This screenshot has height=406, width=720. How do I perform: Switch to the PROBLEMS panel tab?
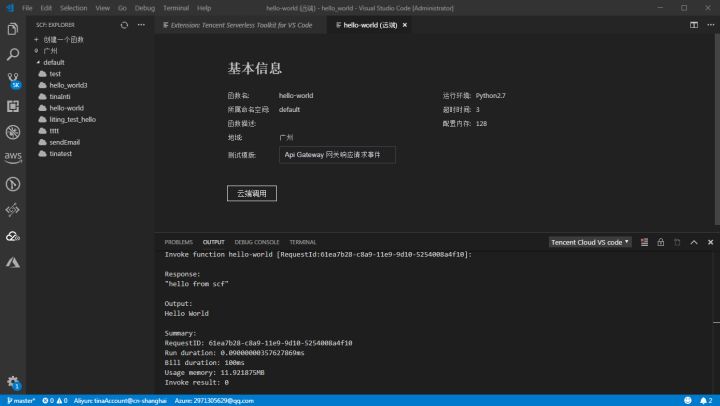[x=179, y=242]
